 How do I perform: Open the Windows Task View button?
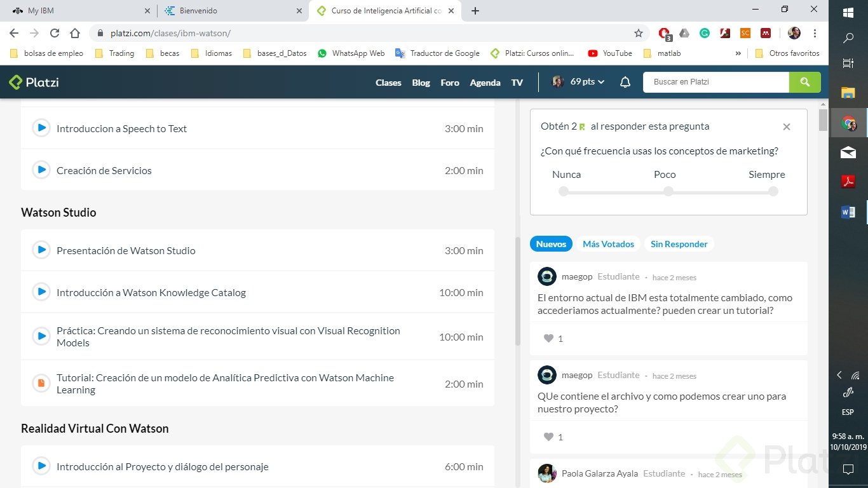pyautogui.click(x=848, y=63)
